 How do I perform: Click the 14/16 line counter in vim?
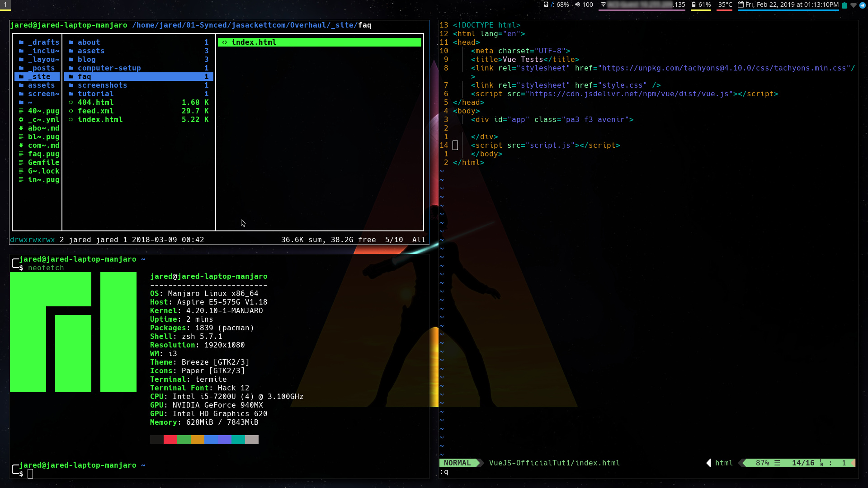[x=803, y=463]
